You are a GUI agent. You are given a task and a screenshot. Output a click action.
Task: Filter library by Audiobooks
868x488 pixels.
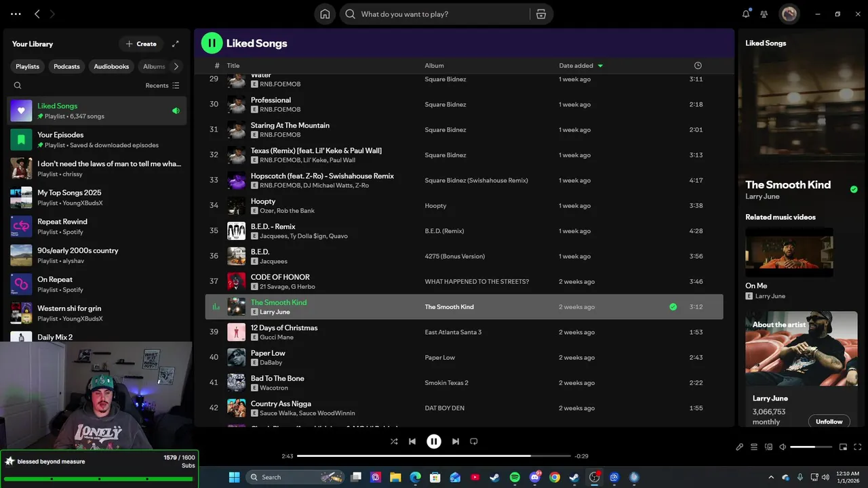(x=111, y=66)
